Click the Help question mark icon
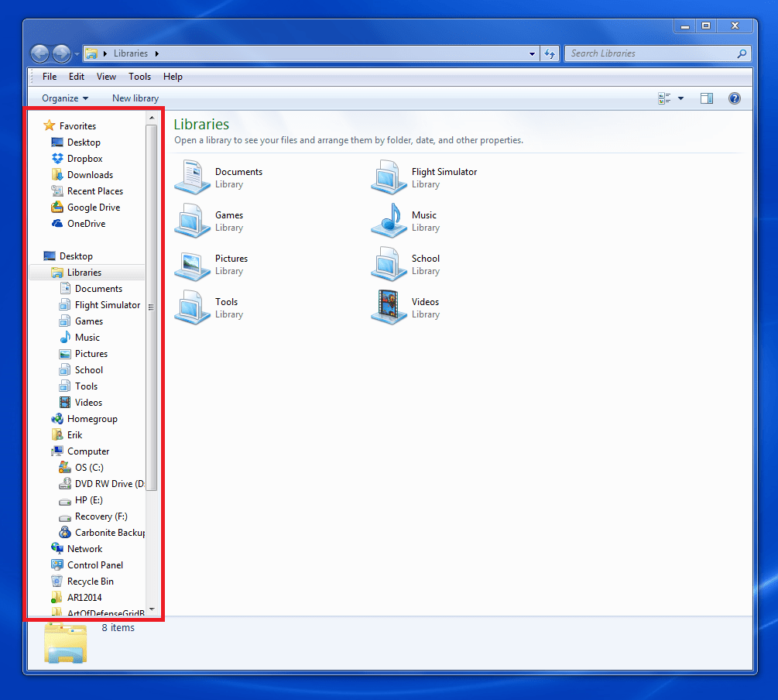Image resolution: width=778 pixels, height=700 pixels. (734, 98)
